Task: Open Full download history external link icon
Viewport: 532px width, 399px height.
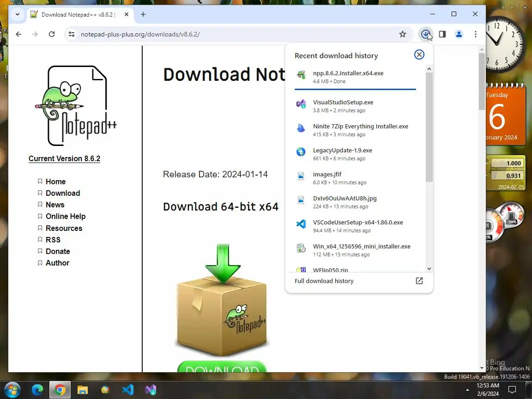Action: point(419,281)
